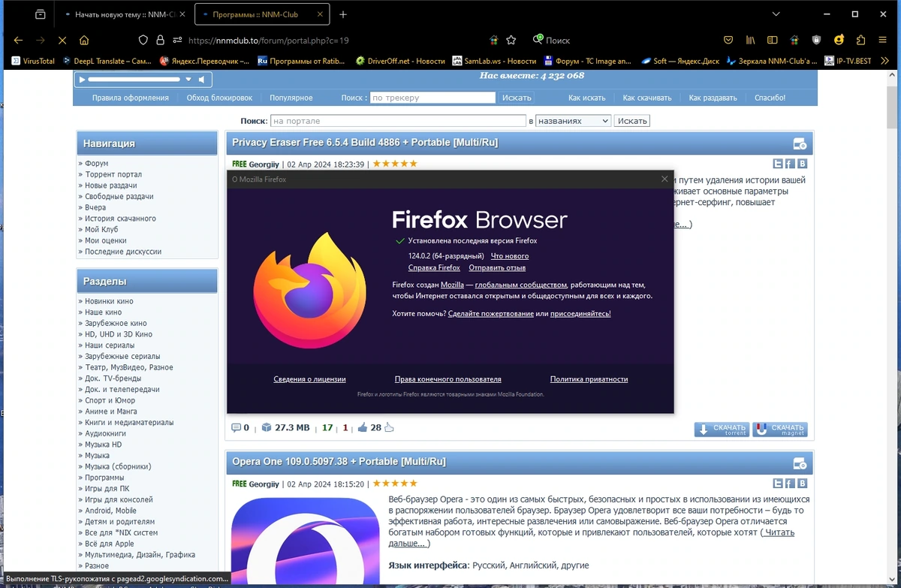Open 'Справка Firefox' link
Image resolution: width=901 pixels, height=588 pixels.
pyautogui.click(x=434, y=267)
